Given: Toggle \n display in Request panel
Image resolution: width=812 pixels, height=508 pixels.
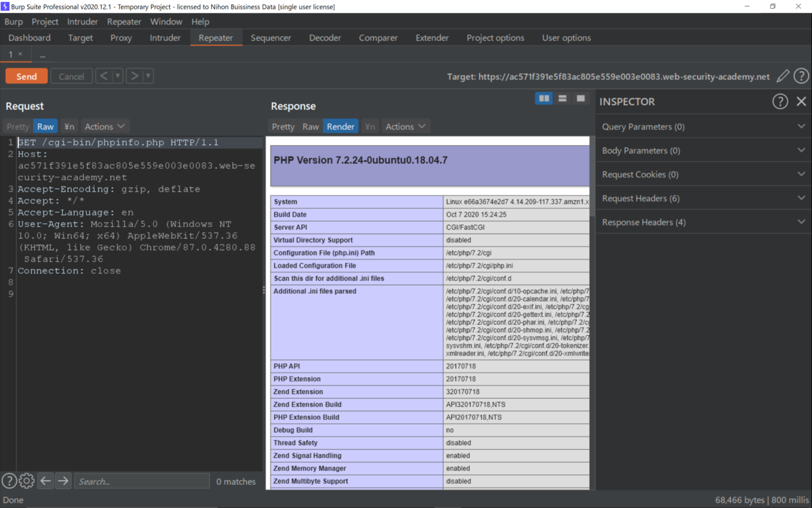Looking at the screenshot, I should 69,127.
